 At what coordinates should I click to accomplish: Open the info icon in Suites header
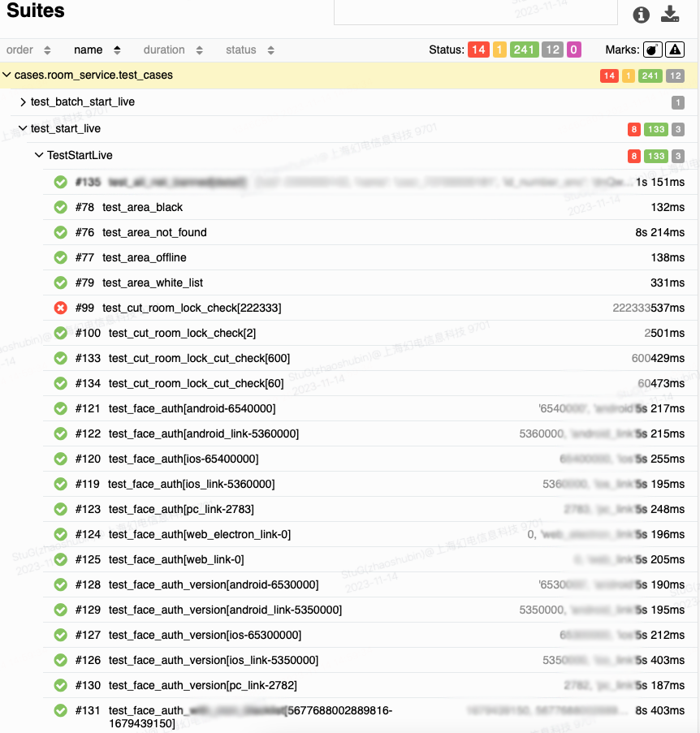click(641, 15)
